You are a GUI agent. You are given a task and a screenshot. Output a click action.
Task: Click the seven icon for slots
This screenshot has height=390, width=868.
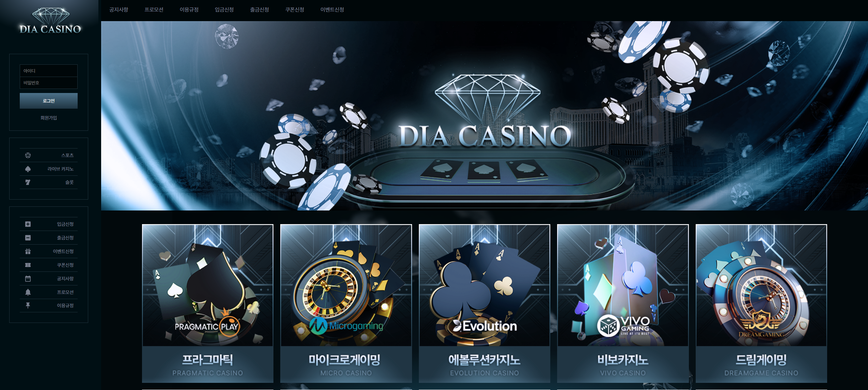point(28,182)
